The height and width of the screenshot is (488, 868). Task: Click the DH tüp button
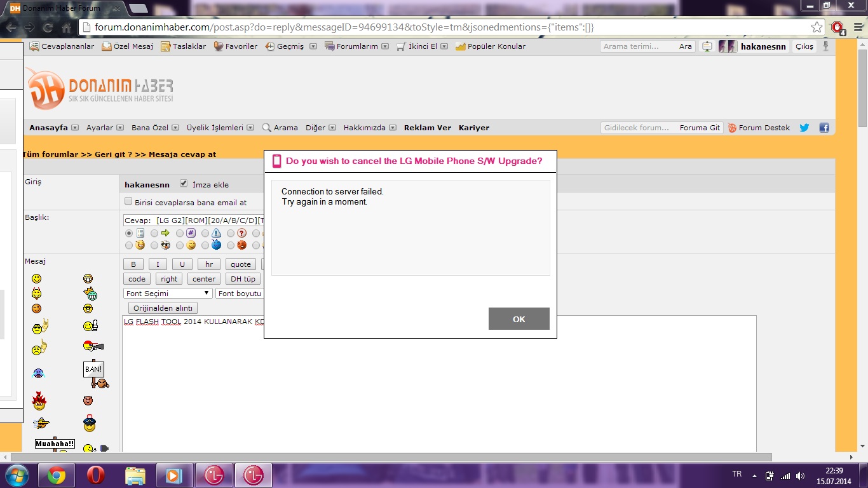[x=243, y=279]
